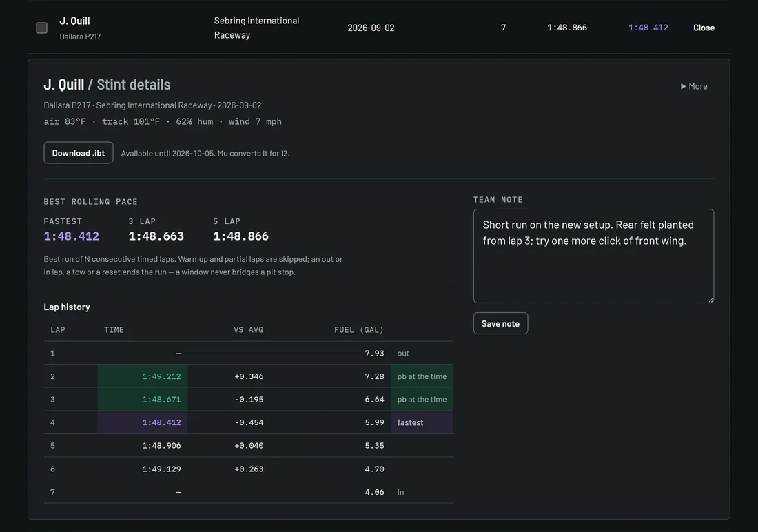Select best lap 1:48.412 in stint row
The width and height of the screenshot is (758, 532).
coord(648,28)
